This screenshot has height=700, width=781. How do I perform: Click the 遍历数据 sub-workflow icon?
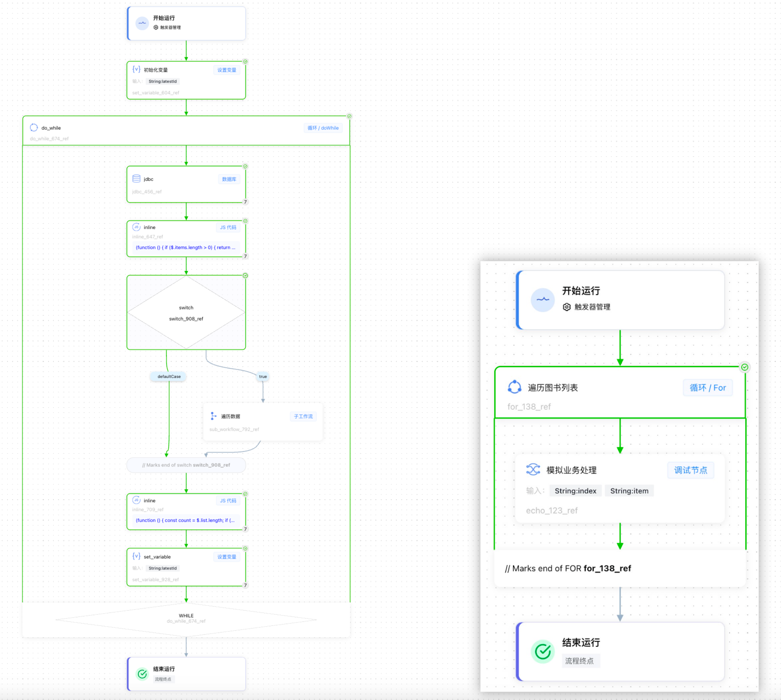tap(213, 416)
